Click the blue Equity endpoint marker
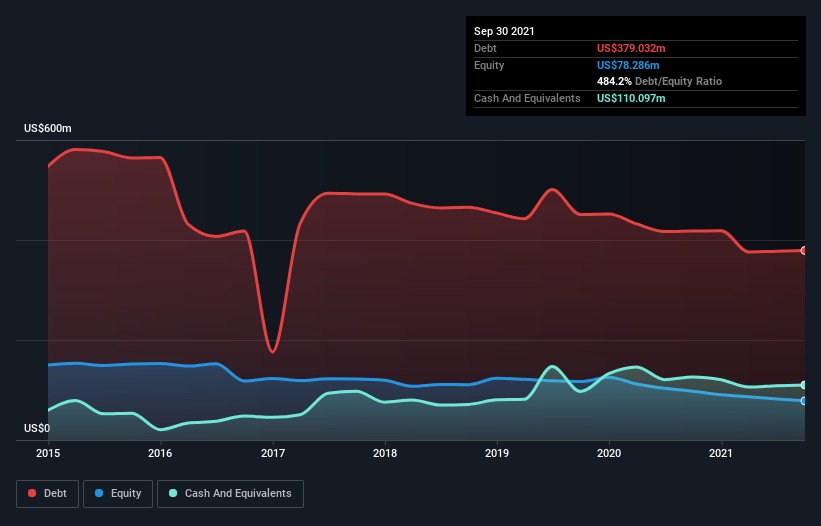The height and width of the screenshot is (526, 821). pos(804,401)
